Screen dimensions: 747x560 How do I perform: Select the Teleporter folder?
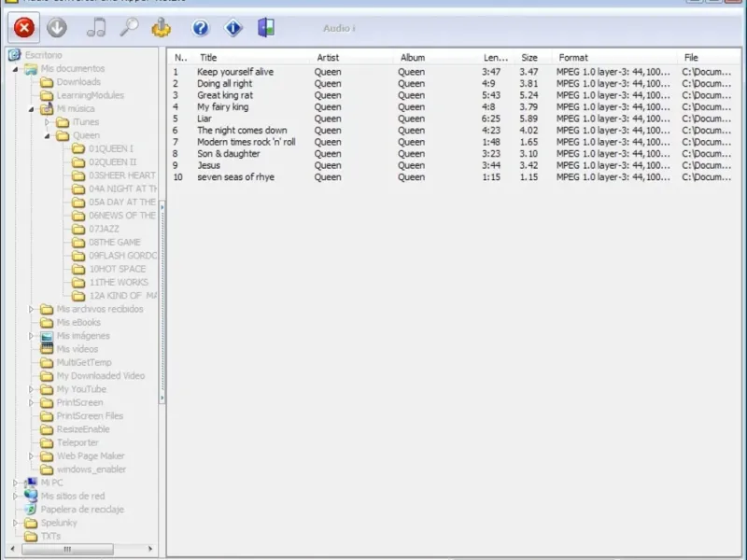pos(69,442)
